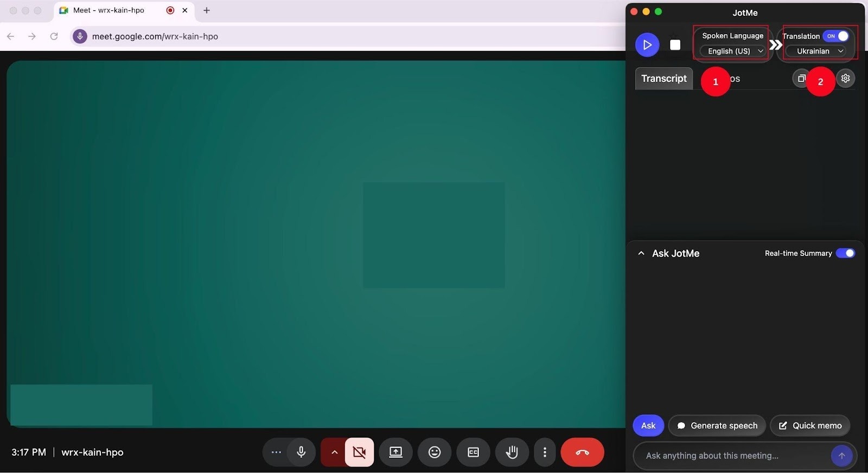Click microphone permission icon in address bar
The width and height of the screenshot is (868, 473).
(80, 36)
